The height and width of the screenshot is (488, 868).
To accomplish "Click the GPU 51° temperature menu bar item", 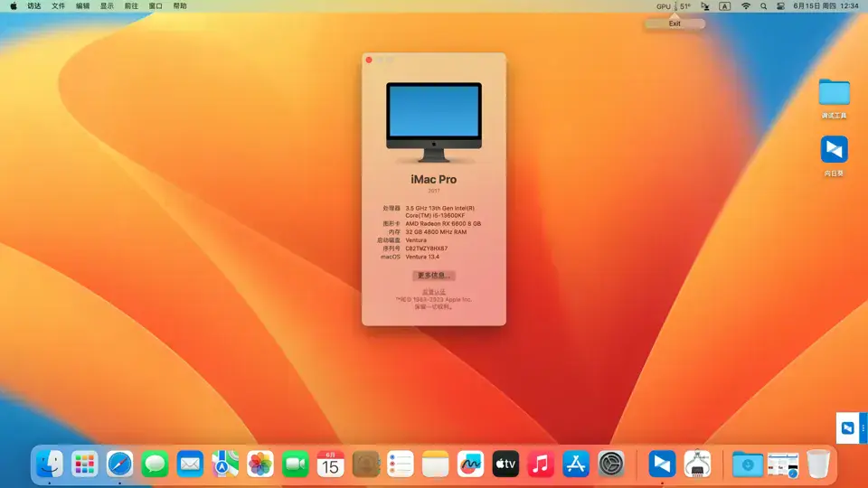I will (673, 6).
